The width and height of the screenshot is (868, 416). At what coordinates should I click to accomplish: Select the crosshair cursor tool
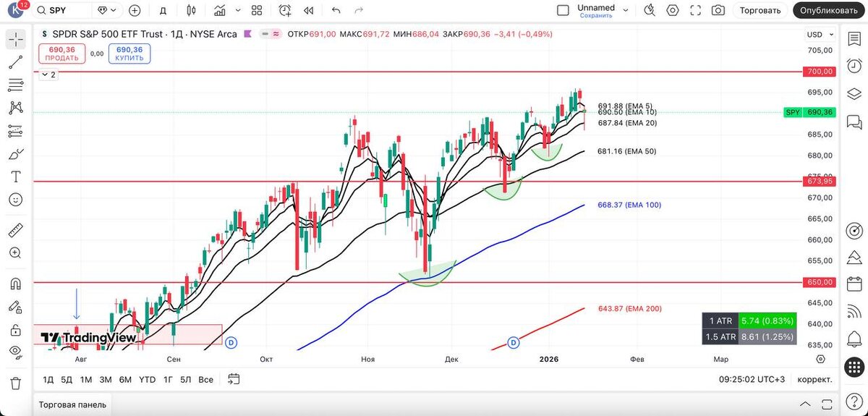[16, 40]
